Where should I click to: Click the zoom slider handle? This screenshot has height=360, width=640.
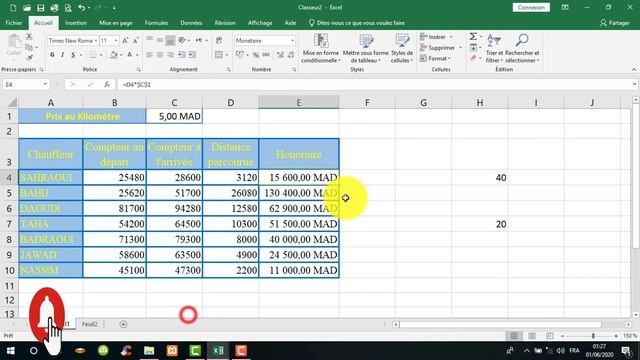click(x=593, y=336)
